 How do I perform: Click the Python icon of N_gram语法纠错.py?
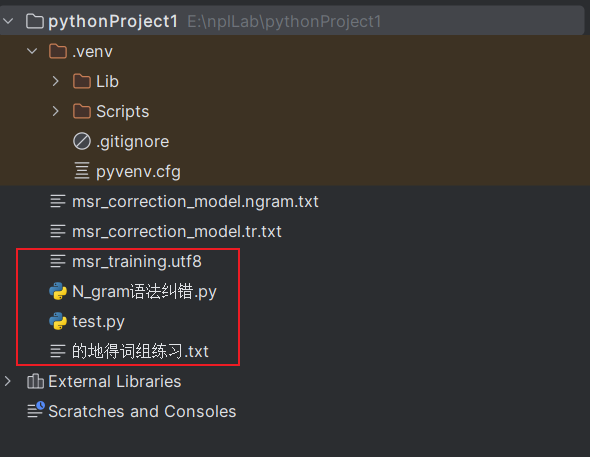[x=58, y=291]
